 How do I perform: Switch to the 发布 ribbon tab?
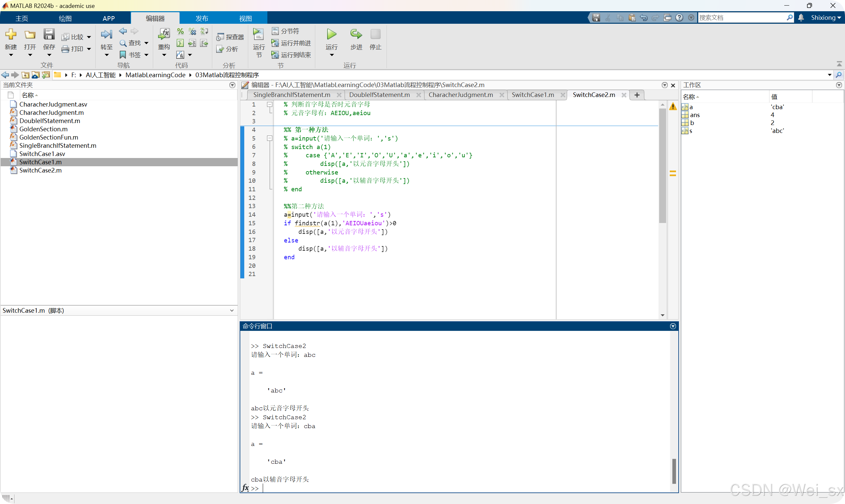[201, 18]
